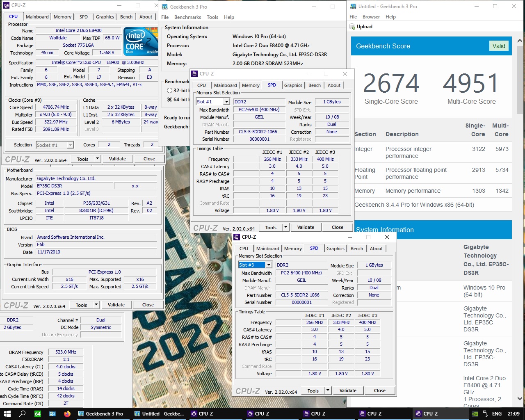Click the green Valid badge
This screenshot has height=420, width=525.
tap(499, 46)
